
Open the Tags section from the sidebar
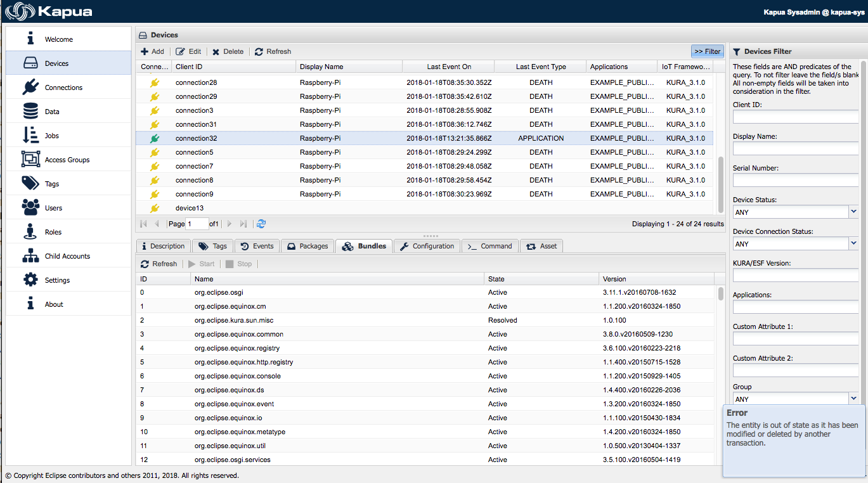[53, 183]
